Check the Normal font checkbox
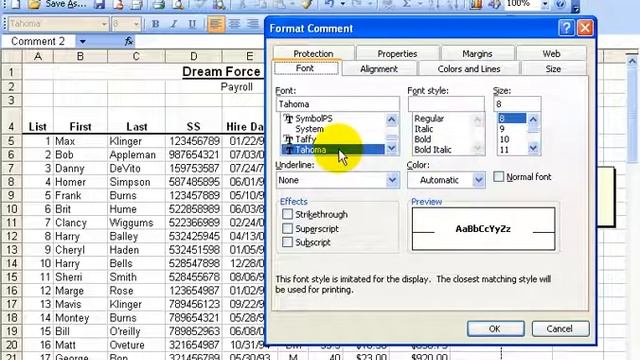Image resolution: width=640 pixels, height=360 pixels. [498, 177]
